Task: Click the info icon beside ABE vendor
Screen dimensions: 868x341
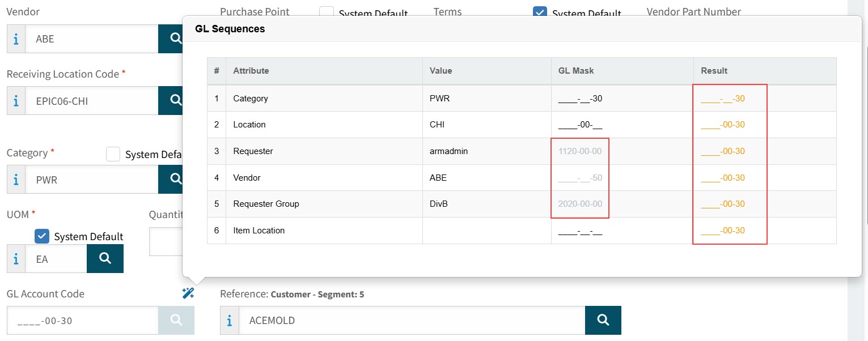Action: pos(16,39)
